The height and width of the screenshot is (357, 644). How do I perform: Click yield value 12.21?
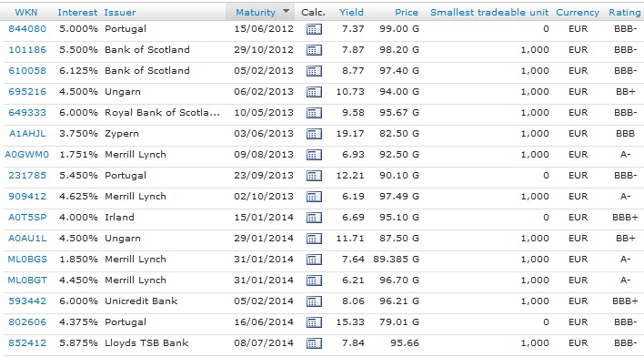pyautogui.click(x=350, y=176)
